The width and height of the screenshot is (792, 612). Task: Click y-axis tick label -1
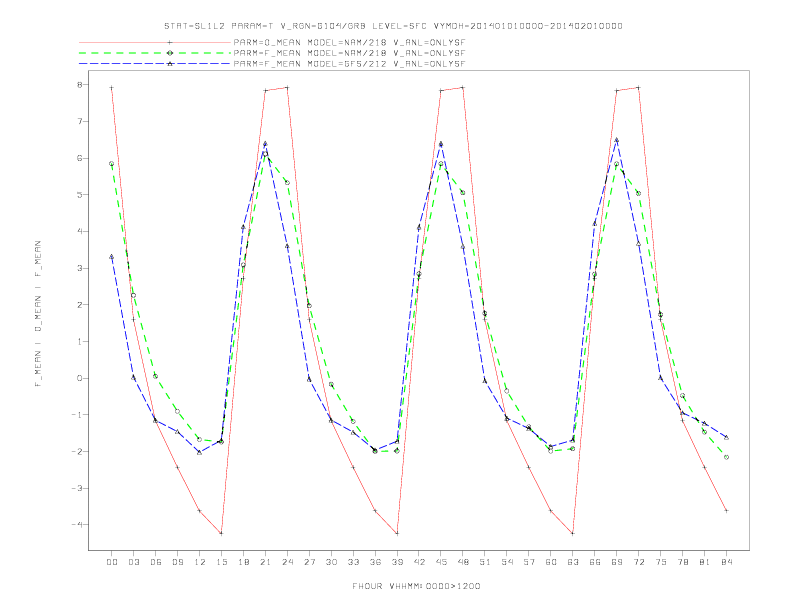pos(77,415)
